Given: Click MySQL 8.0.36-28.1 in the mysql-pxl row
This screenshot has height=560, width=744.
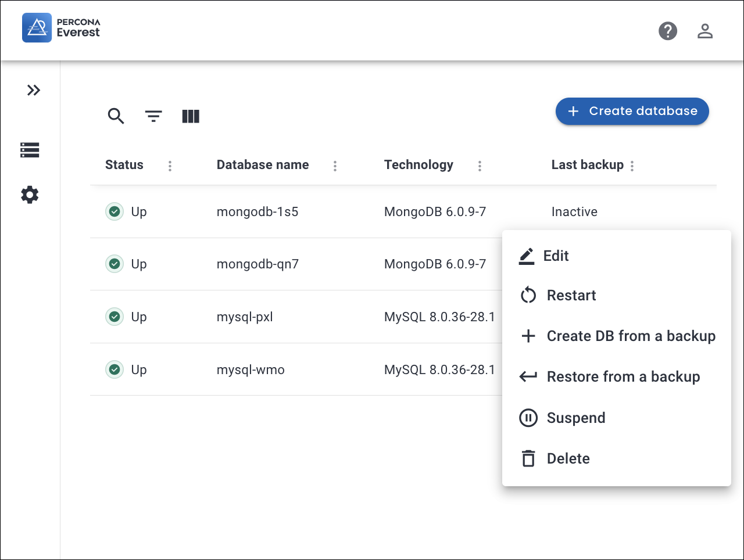Looking at the screenshot, I should (x=439, y=317).
